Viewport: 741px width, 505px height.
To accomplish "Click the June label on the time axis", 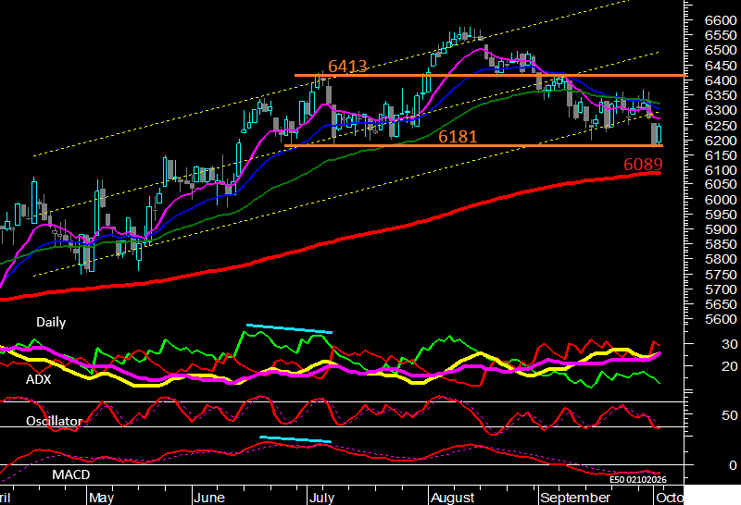I will coord(209,497).
